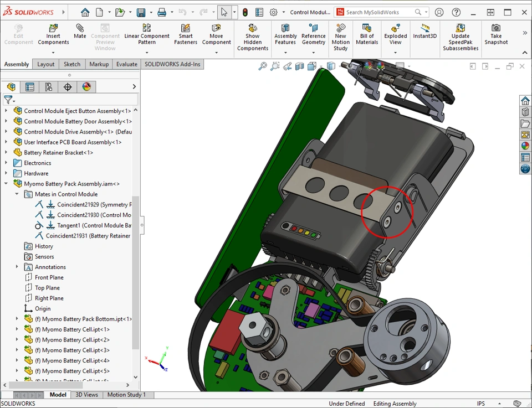Toggle Show Hidden Components
The width and height of the screenshot is (532, 408).
[x=253, y=38]
